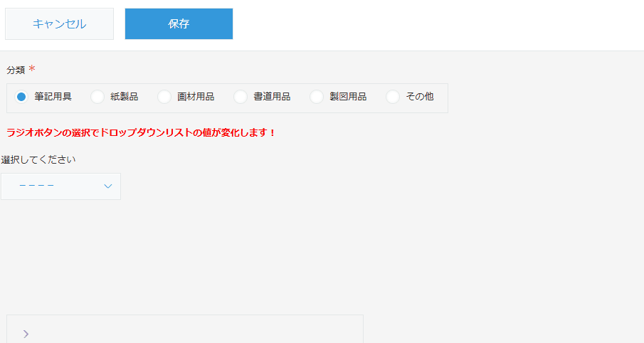The image size is (644, 343).
Task: Choose the 紙製品 radio option
Action: (x=124, y=97)
